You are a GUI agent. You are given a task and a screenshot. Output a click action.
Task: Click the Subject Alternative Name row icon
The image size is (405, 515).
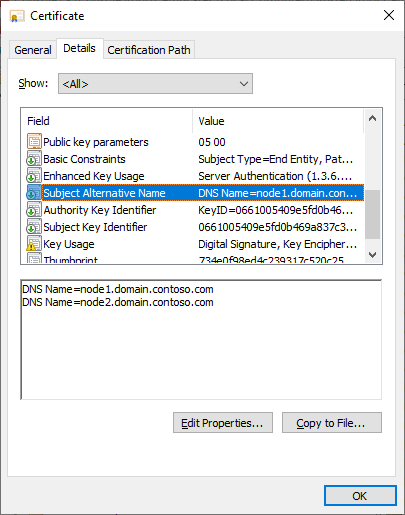pyautogui.click(x=34, y=193)
